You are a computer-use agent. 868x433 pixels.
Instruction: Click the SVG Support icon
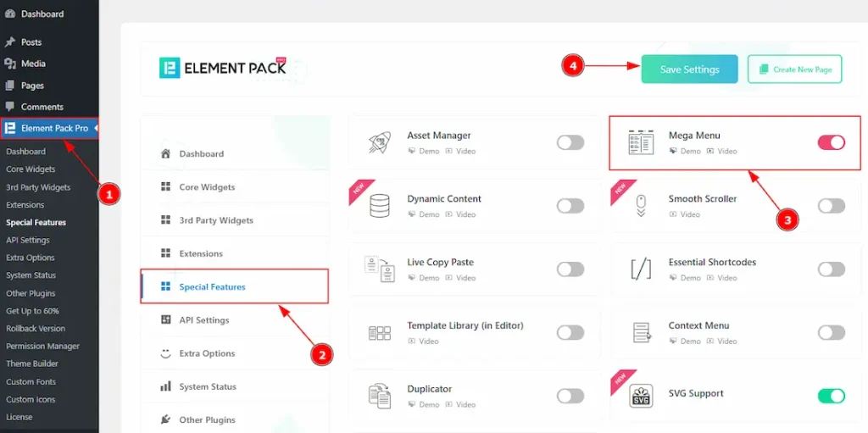point(641,396)
